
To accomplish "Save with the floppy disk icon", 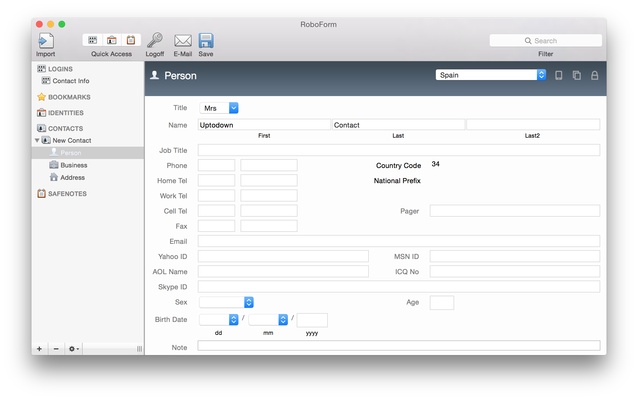I will (206, 41).
